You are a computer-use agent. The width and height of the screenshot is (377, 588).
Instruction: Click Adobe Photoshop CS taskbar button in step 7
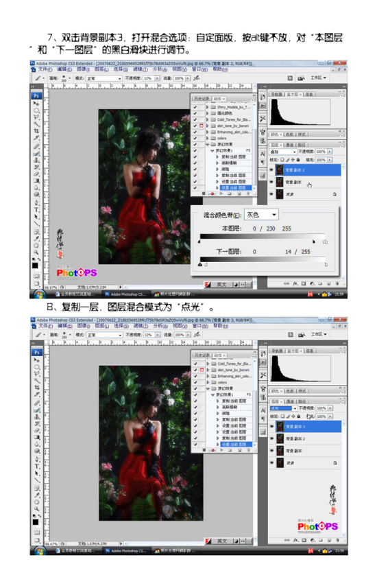click(125, 294)
